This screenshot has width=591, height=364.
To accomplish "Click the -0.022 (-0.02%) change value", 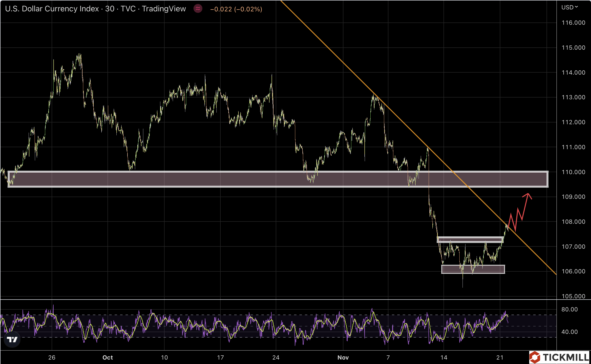I will coord(236,9).
